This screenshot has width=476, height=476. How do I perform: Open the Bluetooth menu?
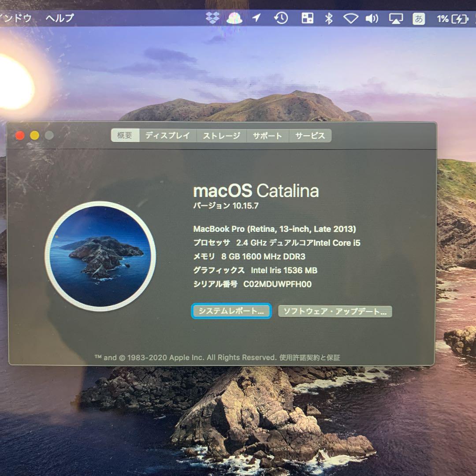tap(329, 19)
